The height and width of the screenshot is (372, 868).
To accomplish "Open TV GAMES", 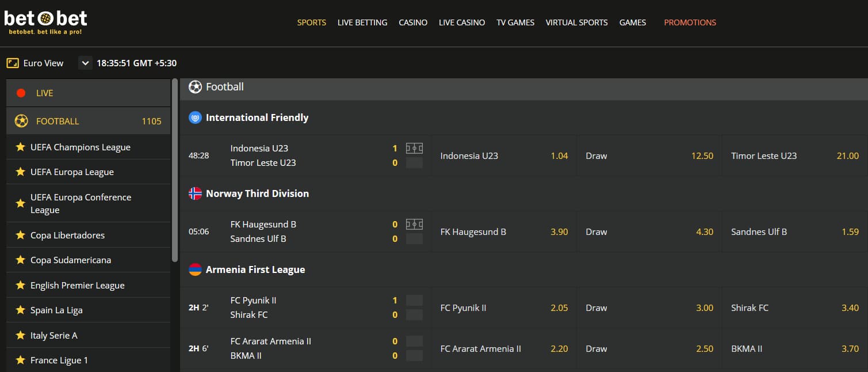I will click(x=515, y=22).
